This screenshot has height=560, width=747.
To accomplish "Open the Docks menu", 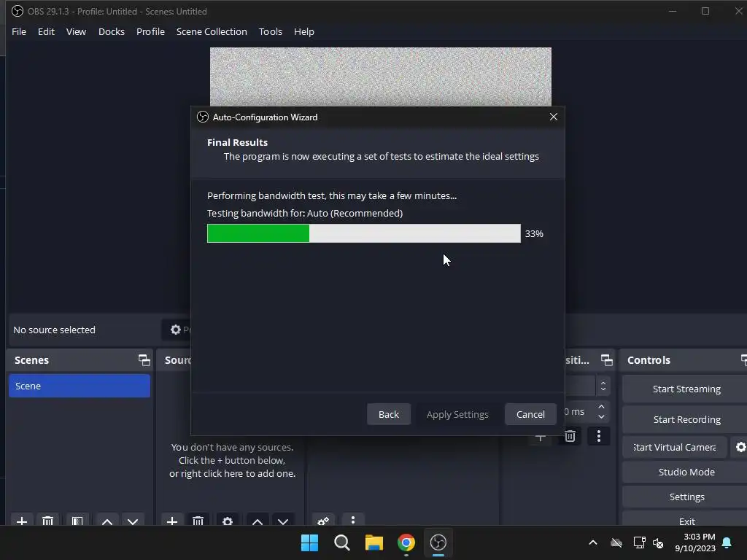I will coord(112,31).
